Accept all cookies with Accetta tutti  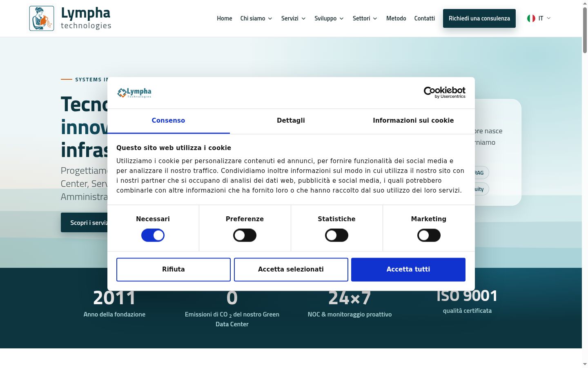pos(408,269)
